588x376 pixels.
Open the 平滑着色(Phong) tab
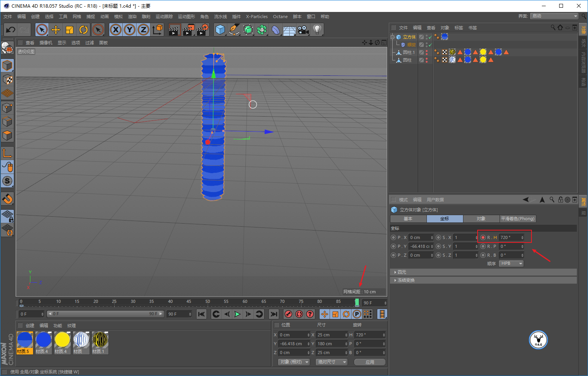[518, 219]
